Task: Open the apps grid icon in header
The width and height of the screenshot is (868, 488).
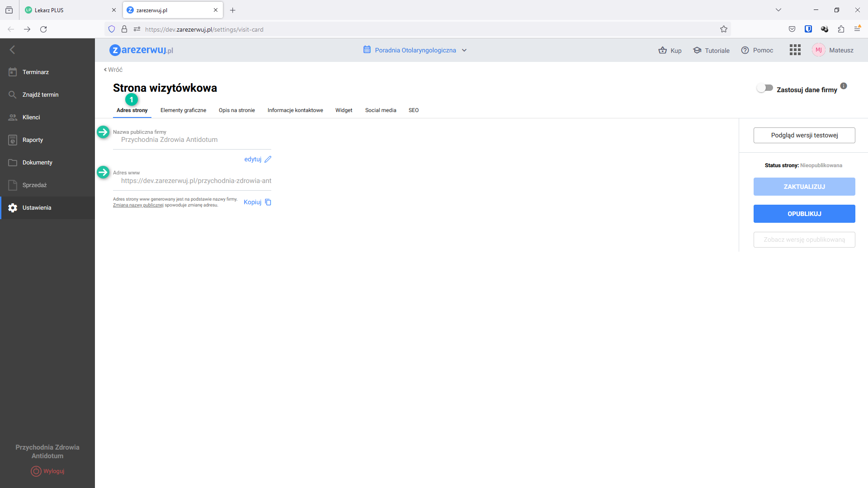Action: (795, 50)
